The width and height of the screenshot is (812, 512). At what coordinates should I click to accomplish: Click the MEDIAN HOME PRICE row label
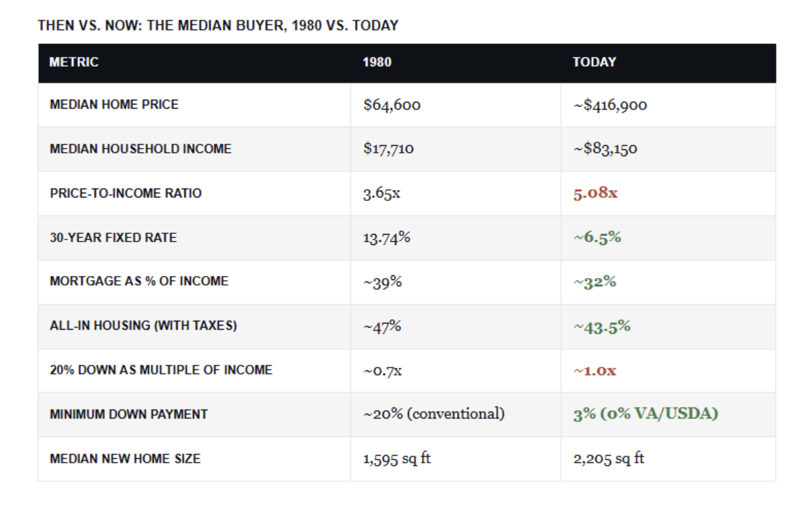tap(114, 105)
